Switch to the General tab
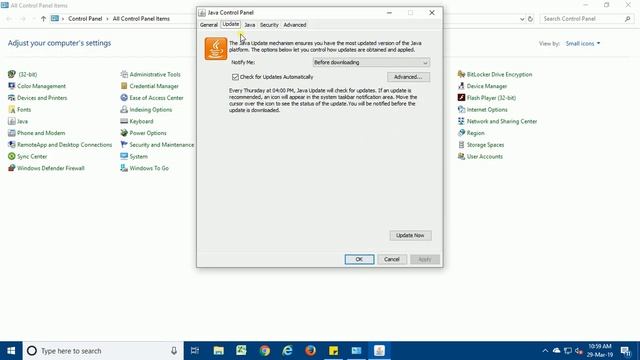Screen dimensions: 640x360 click(209, 25)
